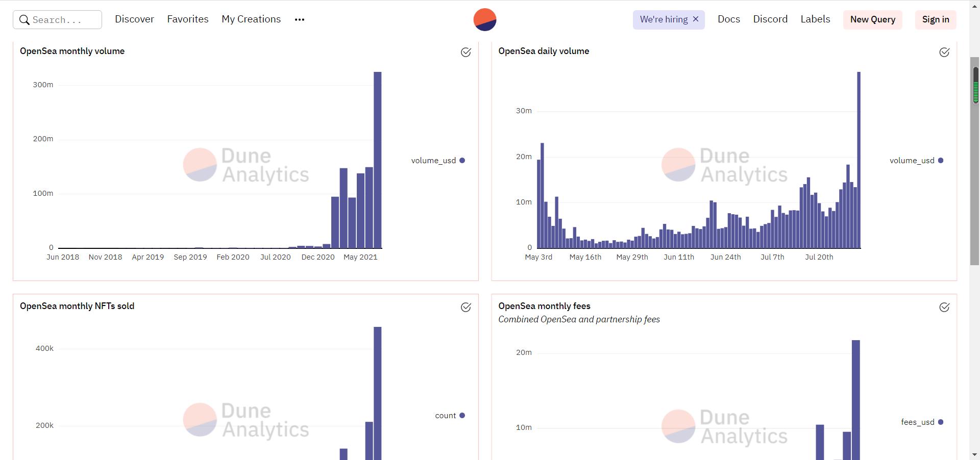Click the '300m' y-axis label
The height and width of the screenshot is (460, 980).
coord(43,85)
